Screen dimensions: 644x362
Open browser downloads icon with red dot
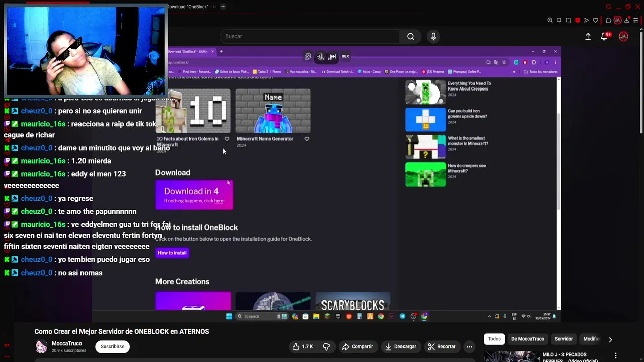[x=626, y=20]
